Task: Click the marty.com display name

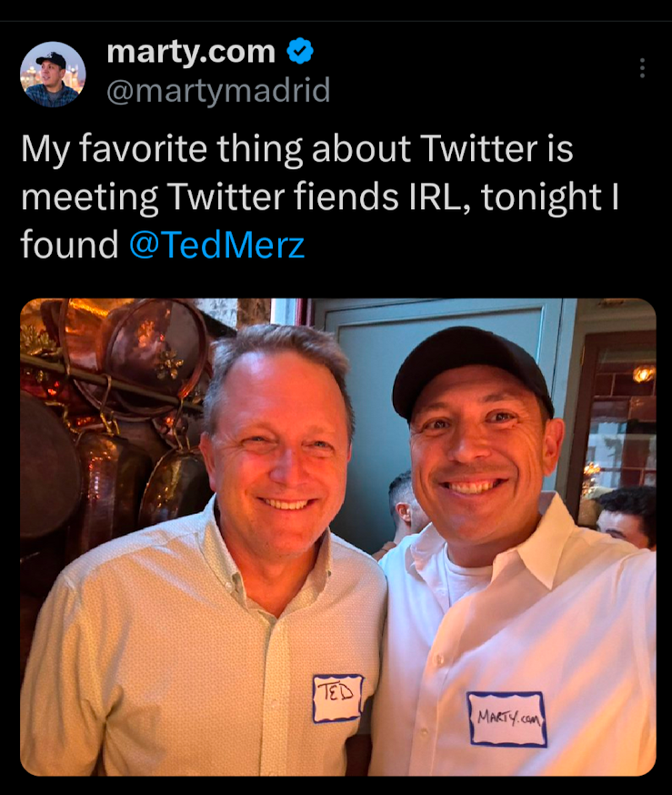Action: click(191, 52)
